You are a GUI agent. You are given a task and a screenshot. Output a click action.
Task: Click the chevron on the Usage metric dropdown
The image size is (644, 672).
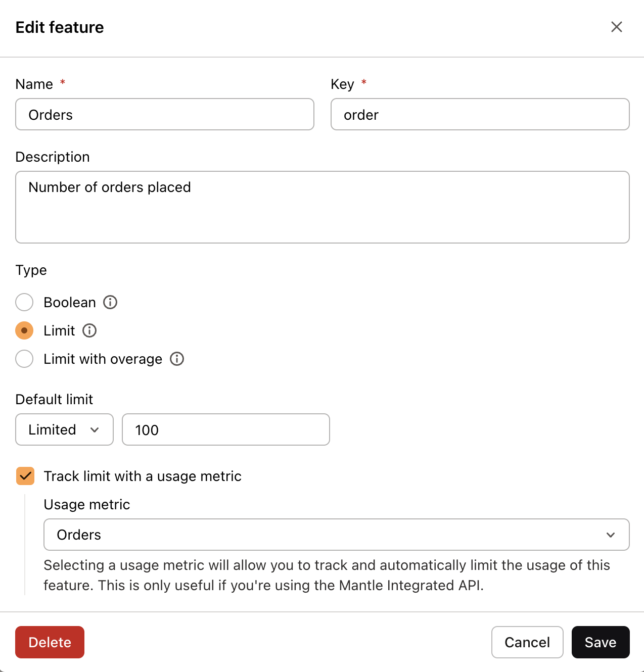tap(611, 535)
